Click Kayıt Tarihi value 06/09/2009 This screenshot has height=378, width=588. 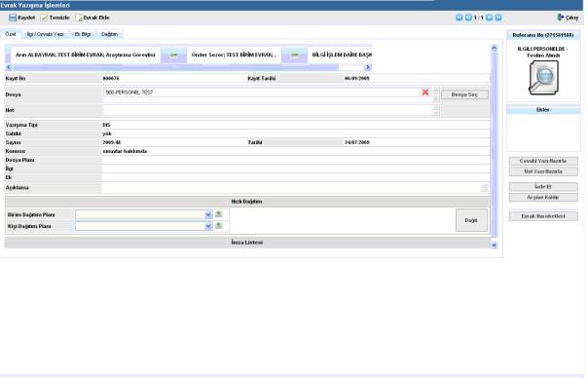coord(357,79)
